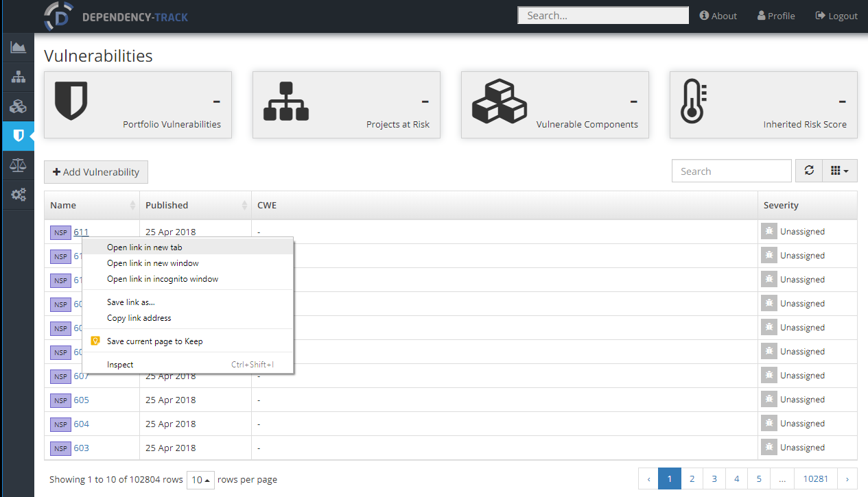Click the cubes icon in Vulnerable Components card
868x497 pixels.
500,101
